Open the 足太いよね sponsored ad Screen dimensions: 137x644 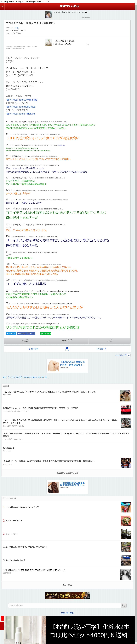[67, 366]
